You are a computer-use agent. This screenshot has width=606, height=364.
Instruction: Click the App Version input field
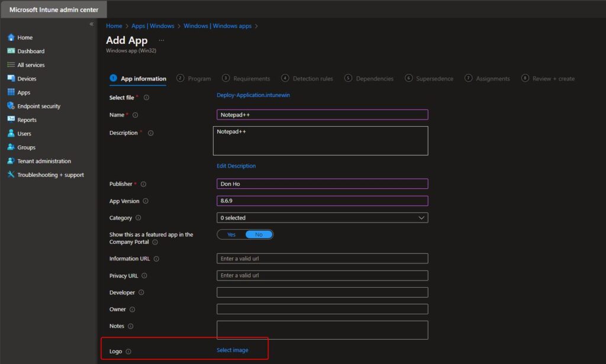coord(323,201)
